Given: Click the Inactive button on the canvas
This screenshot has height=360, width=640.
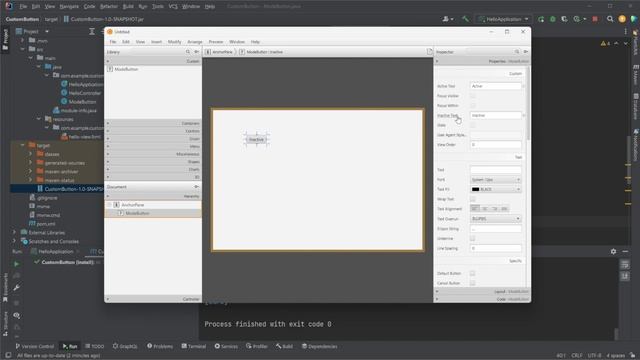Looking at the screenshot, I should pyautogui.click(x=256, y=140).
